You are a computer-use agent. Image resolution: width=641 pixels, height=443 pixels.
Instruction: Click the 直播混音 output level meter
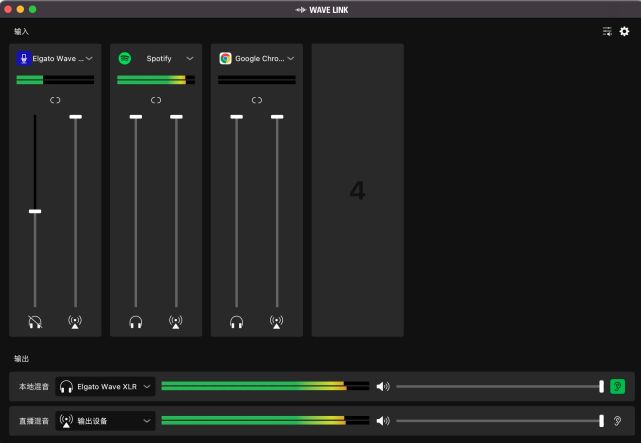click(x=265, y=421)
